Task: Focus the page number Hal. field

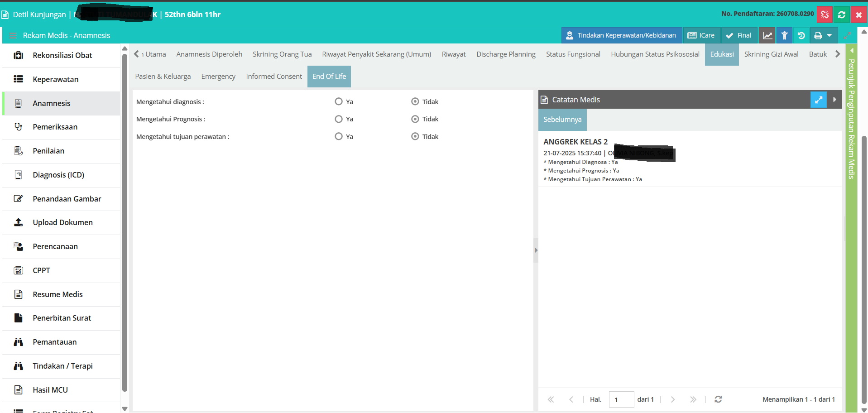Action: coord(621,399)
